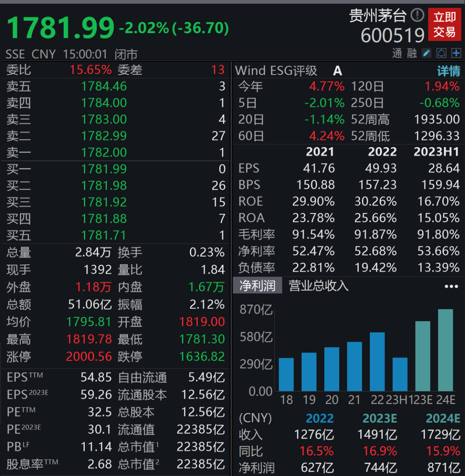The width and height of the screenshot is (465, 476).
Task: Click the 委比 value 15.65%
Action: coord(91,70)
